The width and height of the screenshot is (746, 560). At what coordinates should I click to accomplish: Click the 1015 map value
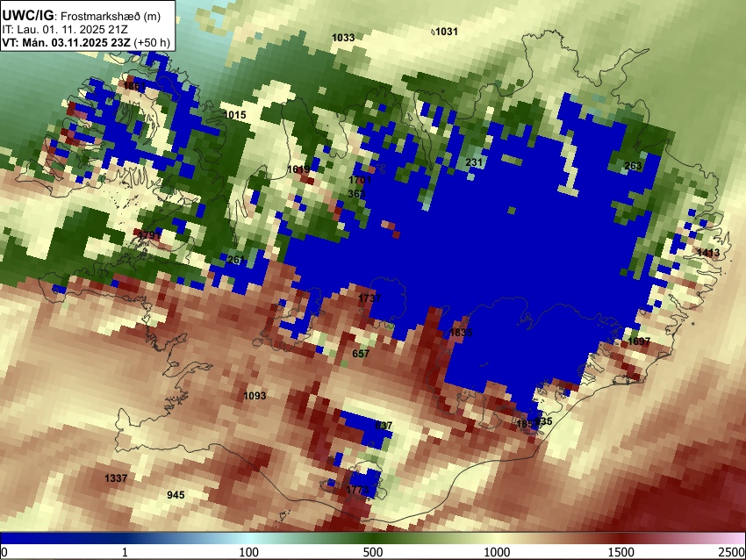click(x=234, y=115)
